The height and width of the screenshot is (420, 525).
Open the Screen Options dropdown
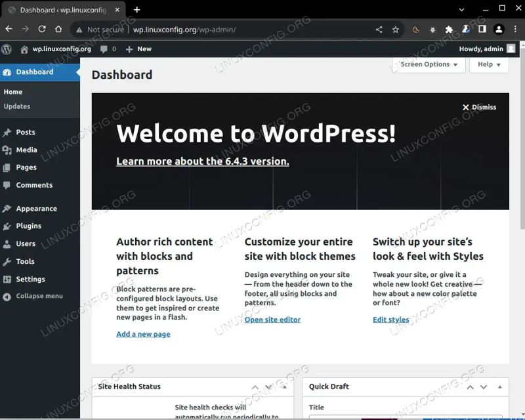tap(427, 64)
